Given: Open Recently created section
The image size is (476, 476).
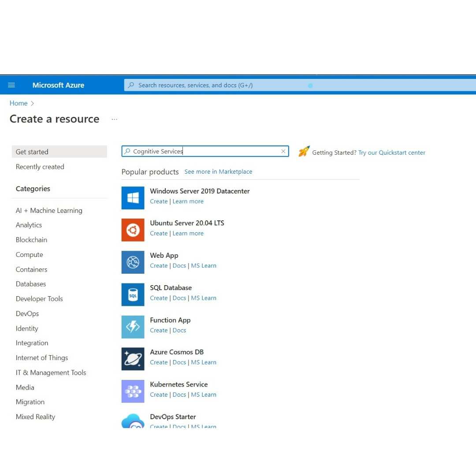Looking at the screenshot, I should click(40, 167).
